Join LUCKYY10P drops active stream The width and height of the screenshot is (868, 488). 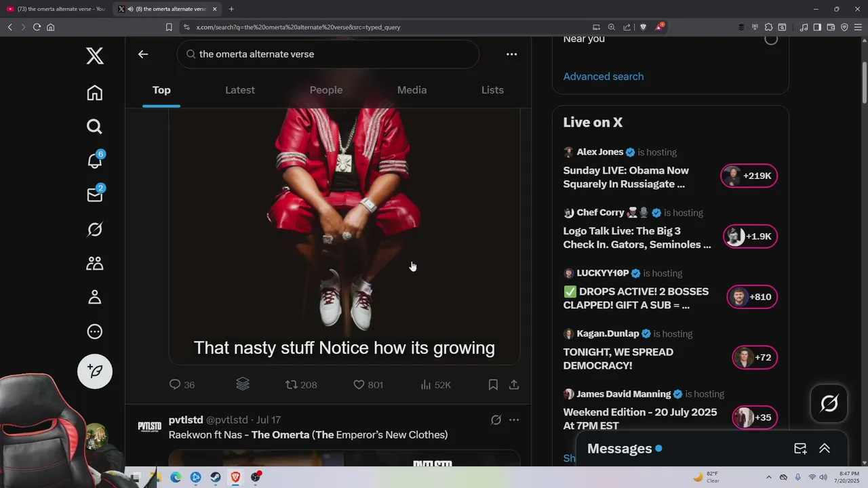(636, 298)
